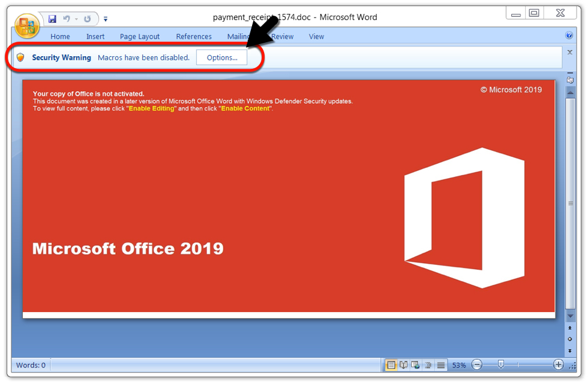The width and height of the screenshot is (588, 385).
Task: Click the scroll down arrow
Action: coord(571,316)
